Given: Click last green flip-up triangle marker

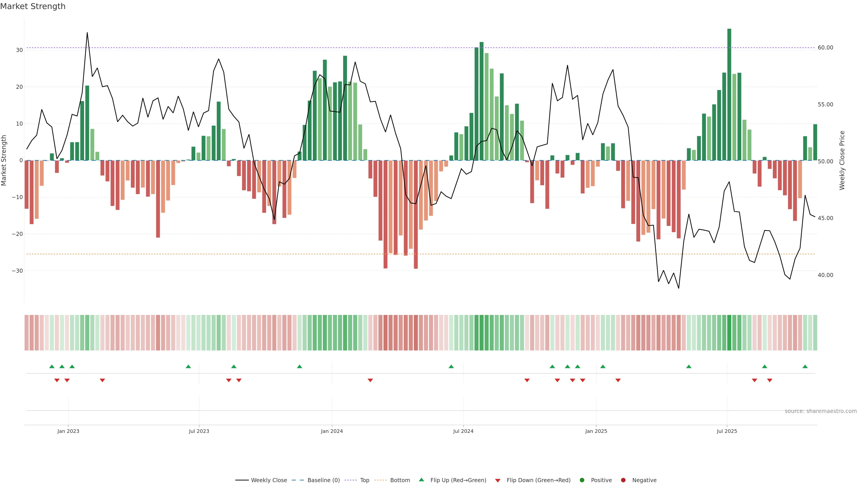Looking at the screenshot, I should pos(805,366).
